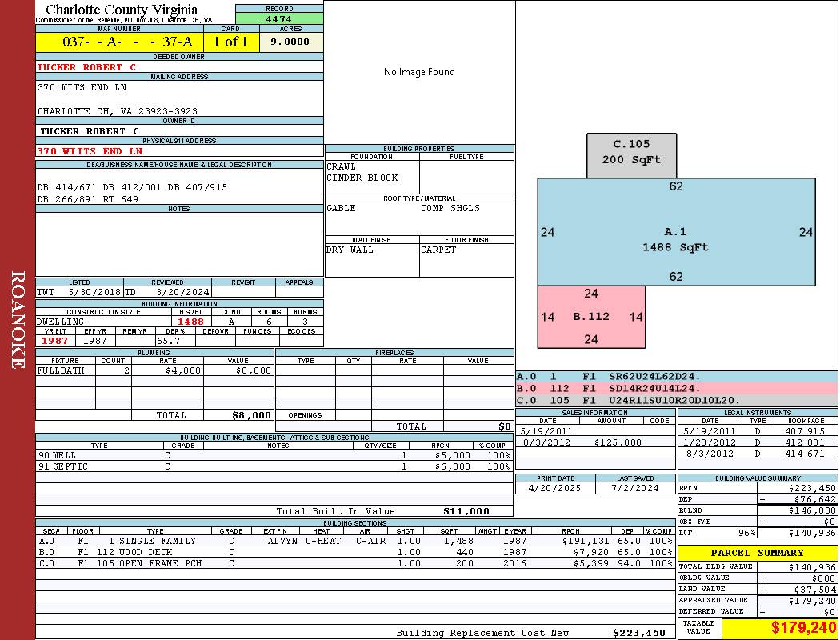Click the ROANOKE label on the red sidebar

(18, 320)
